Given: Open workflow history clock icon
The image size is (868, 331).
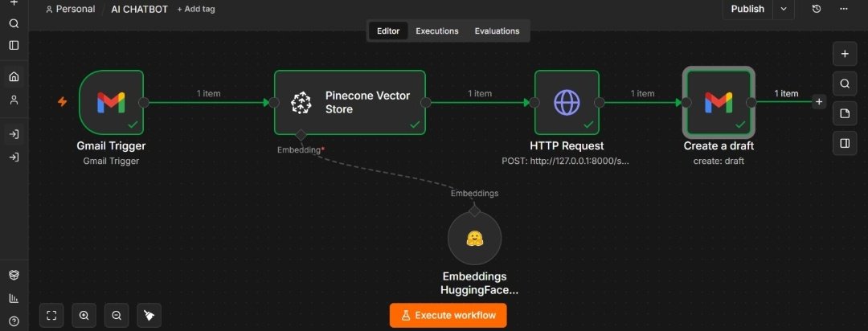Looking at the screenshot, I should click(x=816, y=9).
